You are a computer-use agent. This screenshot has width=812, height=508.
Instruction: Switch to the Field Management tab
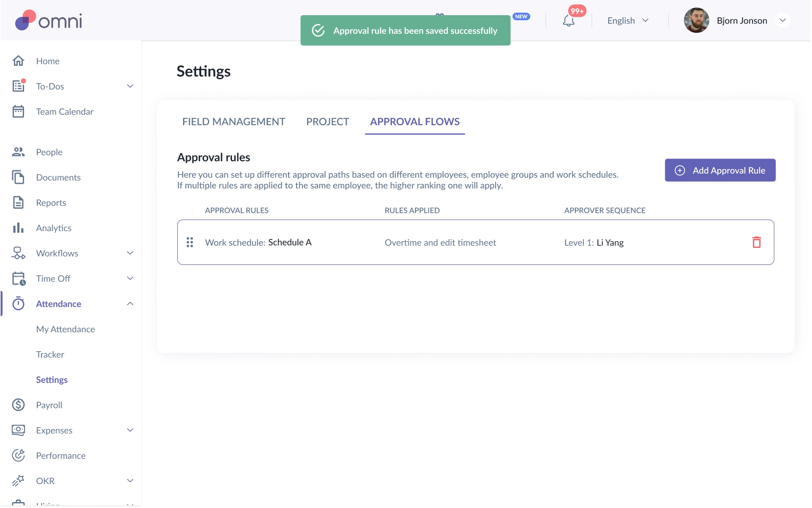(234, 121)
